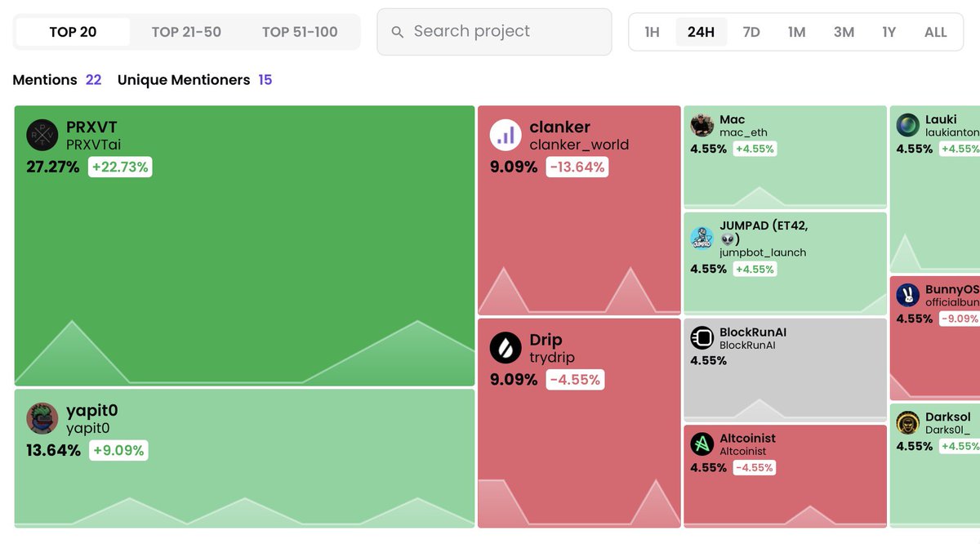The width and height of the screenshot is (980, 544).
Task: Click the +22.73% change badge
Action: [x=120, y=167]
